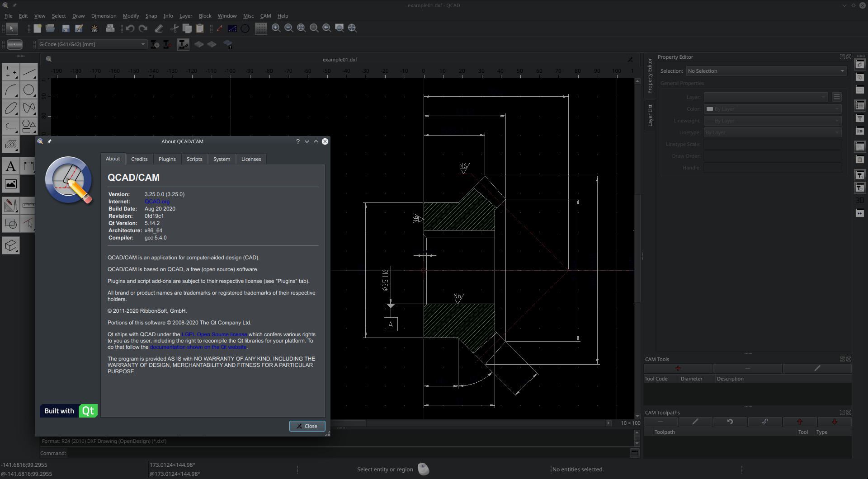Toggle the grid display button
The width and height of the screenshot is (868, 479).
tap(261, 28)
